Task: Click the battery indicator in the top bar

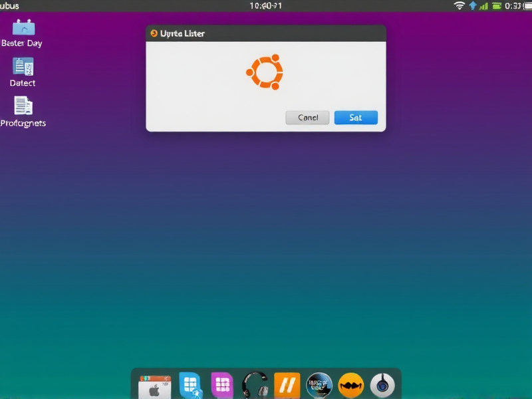Action: (495, 5)
